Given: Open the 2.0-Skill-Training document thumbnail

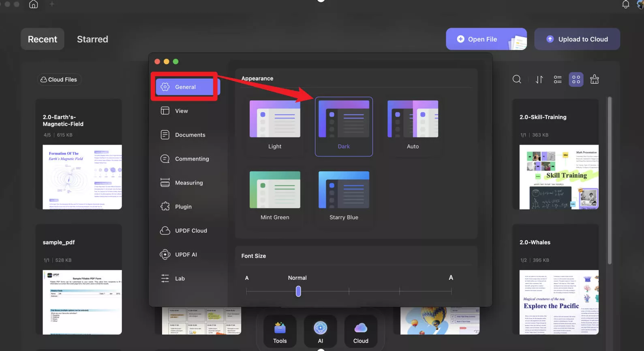Looking at the screenshot, I should coord(559,177).
